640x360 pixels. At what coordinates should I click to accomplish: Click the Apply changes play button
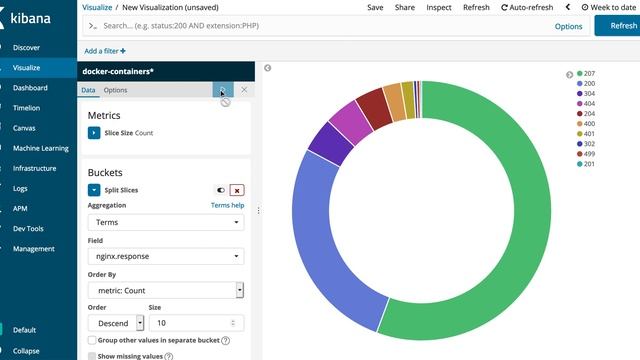[223, 90]
